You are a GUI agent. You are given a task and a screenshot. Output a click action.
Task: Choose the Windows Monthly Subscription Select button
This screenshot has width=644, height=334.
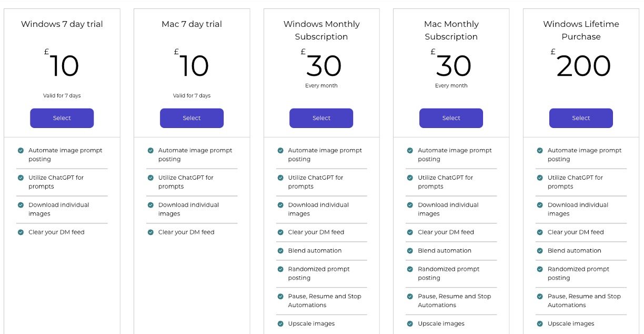(321, 118)
